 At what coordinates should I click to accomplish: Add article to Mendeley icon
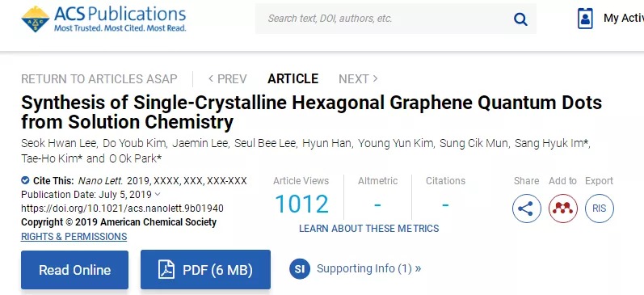pos(562,209)
